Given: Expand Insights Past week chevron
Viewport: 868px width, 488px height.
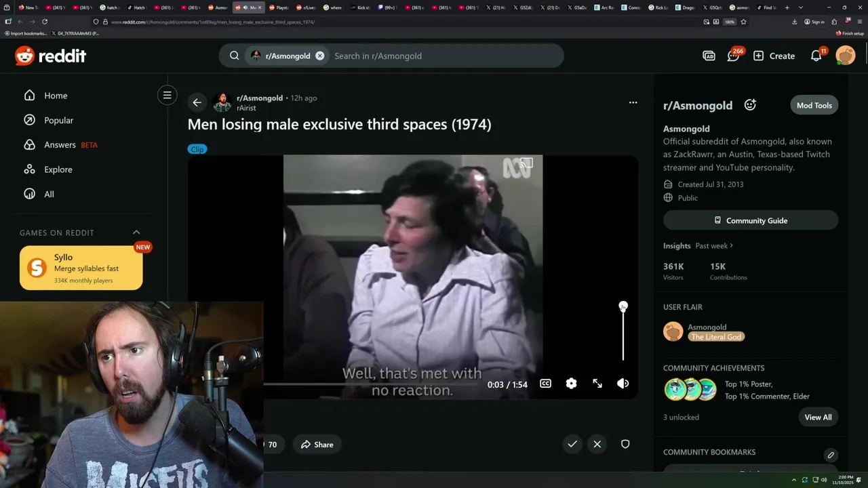Looking at the screenshot, I should click(x=732, y=245).
